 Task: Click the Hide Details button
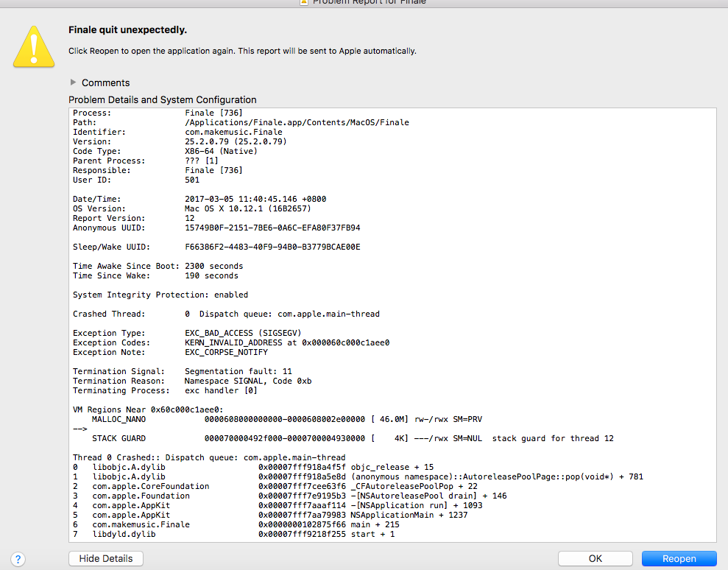click(105, 559)
